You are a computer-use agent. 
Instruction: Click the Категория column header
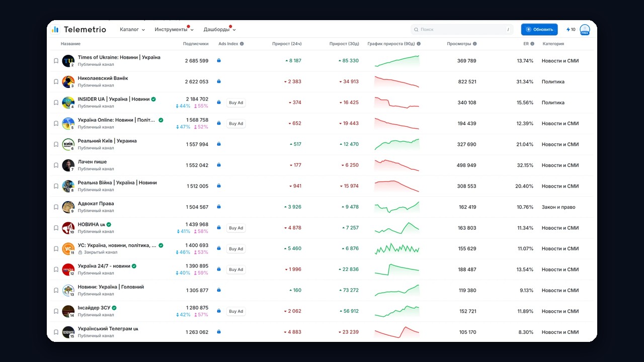coord(553,44)
